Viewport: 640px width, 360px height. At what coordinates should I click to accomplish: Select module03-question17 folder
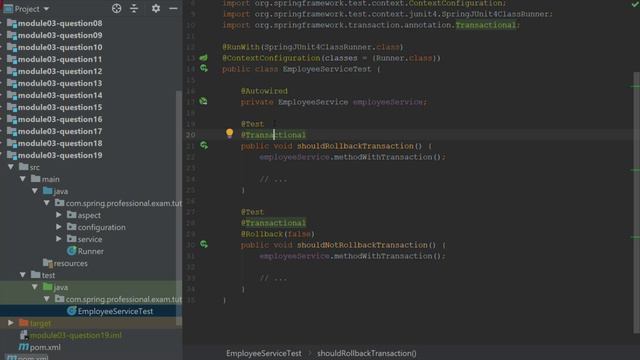click(x=60, y=131)
